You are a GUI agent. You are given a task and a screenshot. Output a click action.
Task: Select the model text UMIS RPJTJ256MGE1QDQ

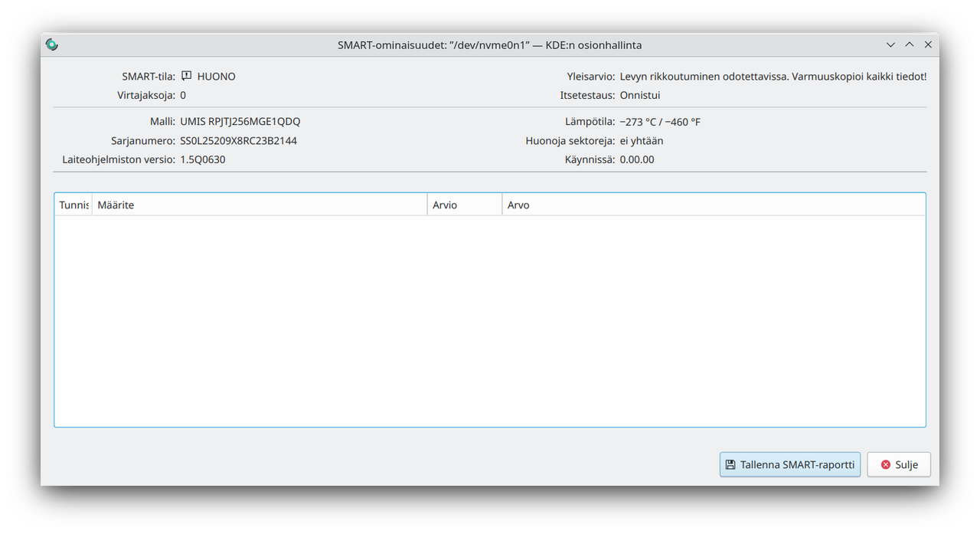(240, 121)
